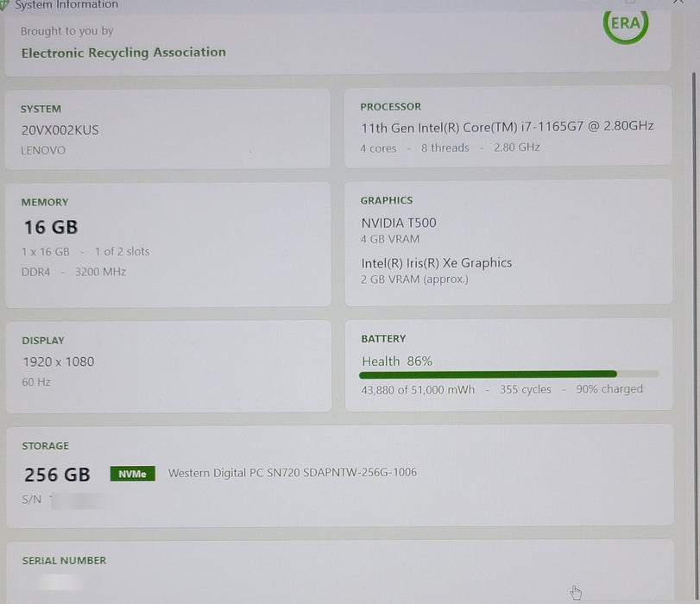This screenshot has height=604, width=700.
Task: Click the 60 Hz refresh rate
Action: point(36,382)
